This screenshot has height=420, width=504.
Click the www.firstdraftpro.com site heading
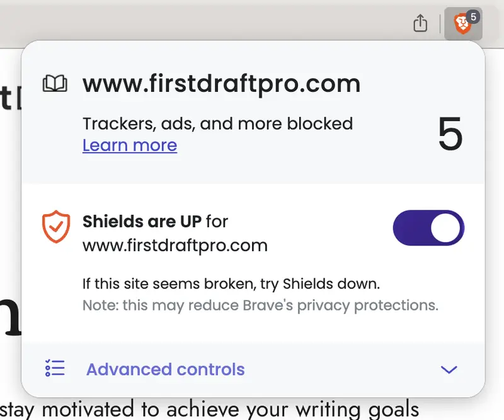pos(221,84)
